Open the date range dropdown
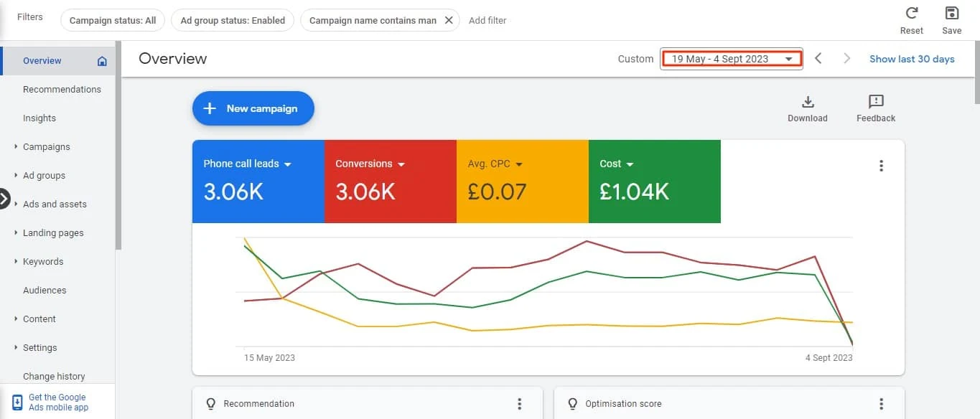980x419 pixels. (x=731, y=59)
